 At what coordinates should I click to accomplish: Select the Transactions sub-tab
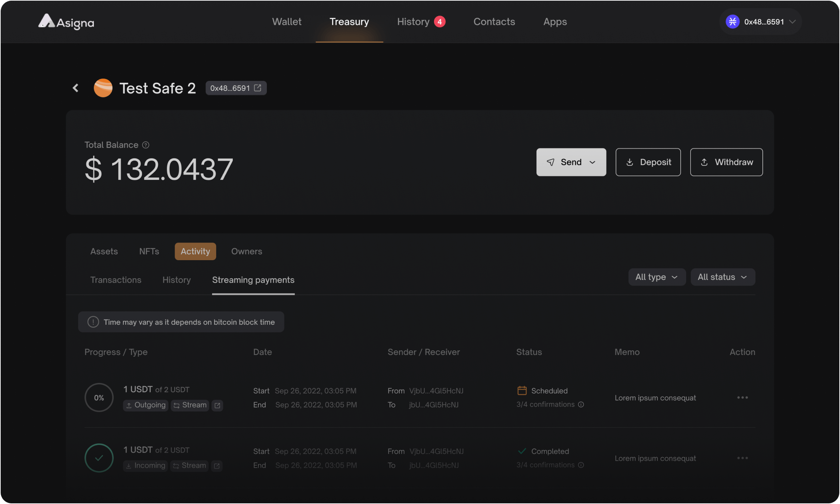(116, 280)
